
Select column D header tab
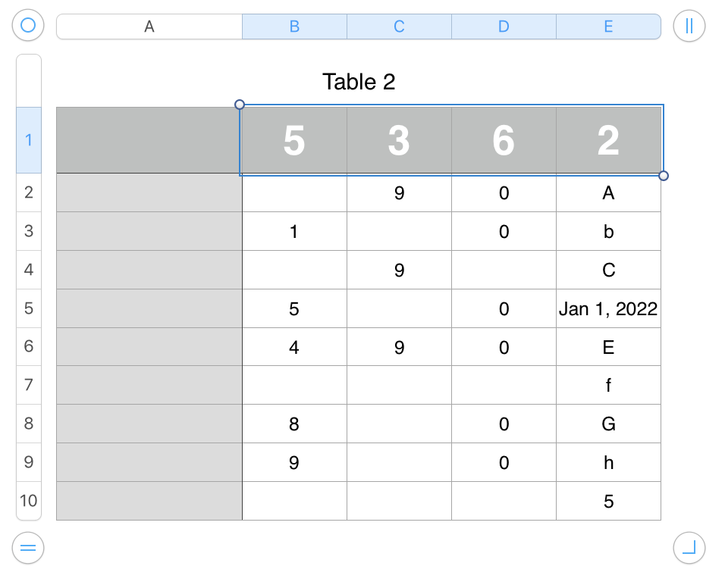(x=504, y=27)
